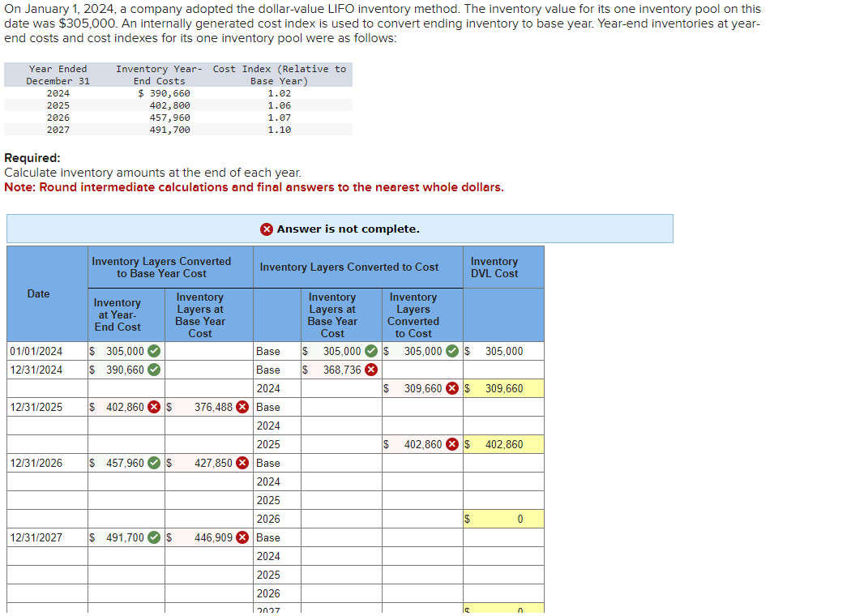Click green check next to 491,700 in table

click(154, 537)
